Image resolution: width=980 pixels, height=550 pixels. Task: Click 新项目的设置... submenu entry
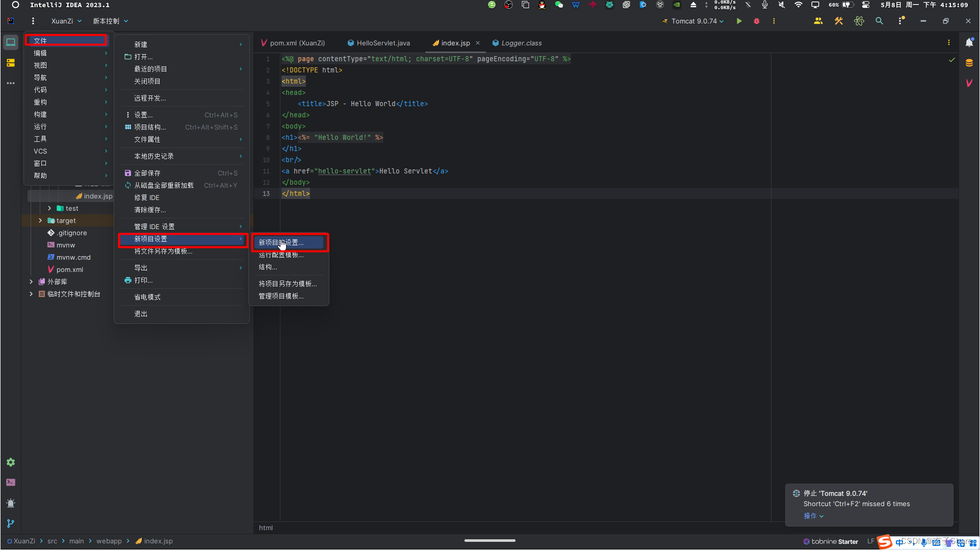click(289, 242)
